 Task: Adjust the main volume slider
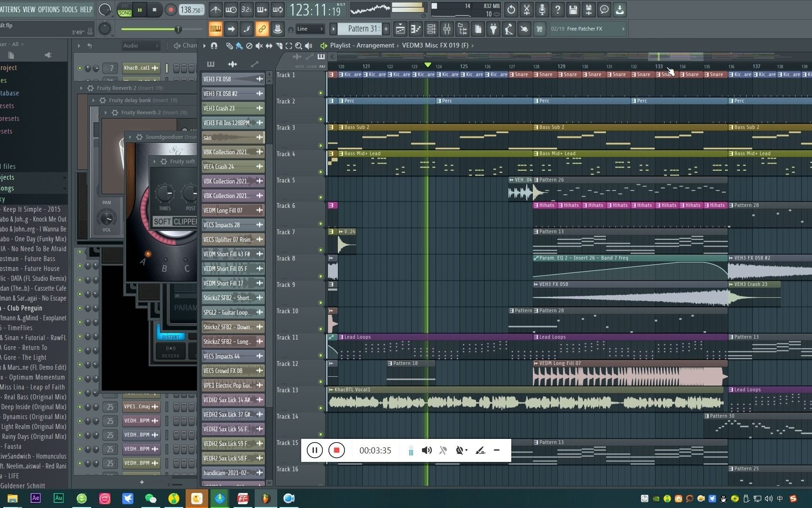162,29
